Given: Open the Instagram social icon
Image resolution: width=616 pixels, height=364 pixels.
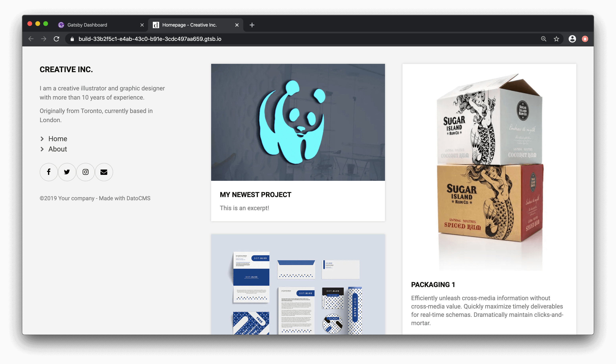Looking at the screenshot, I should [86, 172].
